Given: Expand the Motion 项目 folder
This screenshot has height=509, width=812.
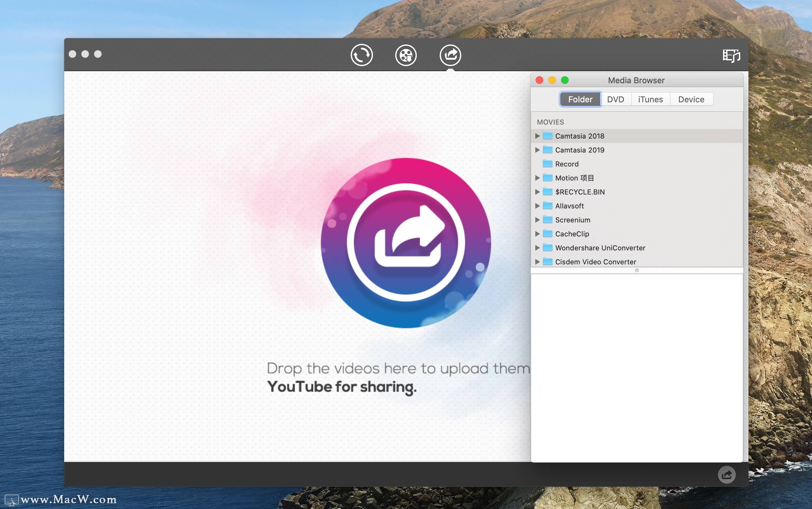Looking at the screenshot, I should click(537, 178).
